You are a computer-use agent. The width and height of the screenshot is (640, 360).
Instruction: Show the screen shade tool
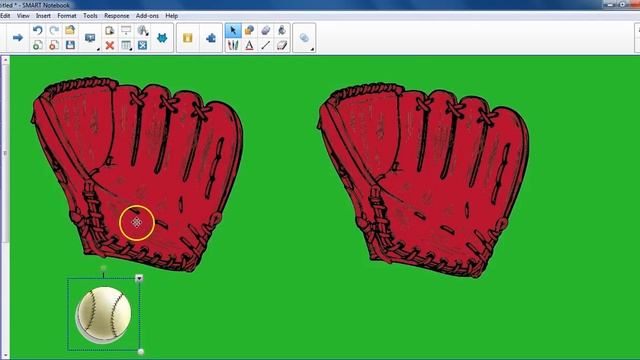[x=126, y=30]
